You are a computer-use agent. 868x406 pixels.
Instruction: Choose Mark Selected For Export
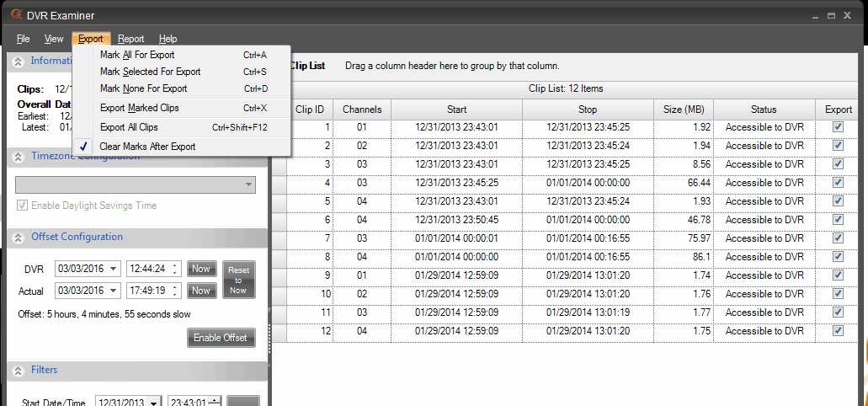182,72
